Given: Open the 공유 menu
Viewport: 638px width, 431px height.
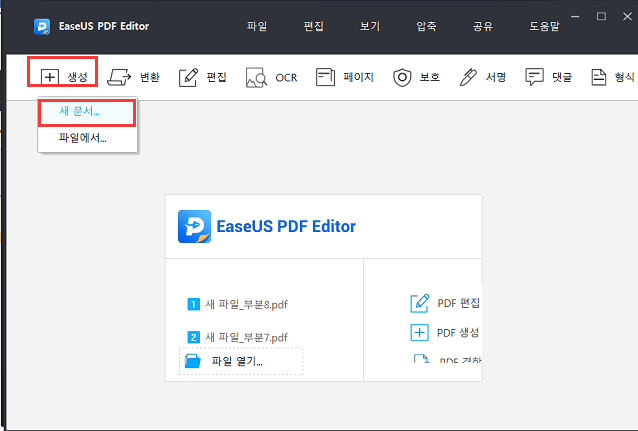Looking at the screenshot, I should point(482,25).
